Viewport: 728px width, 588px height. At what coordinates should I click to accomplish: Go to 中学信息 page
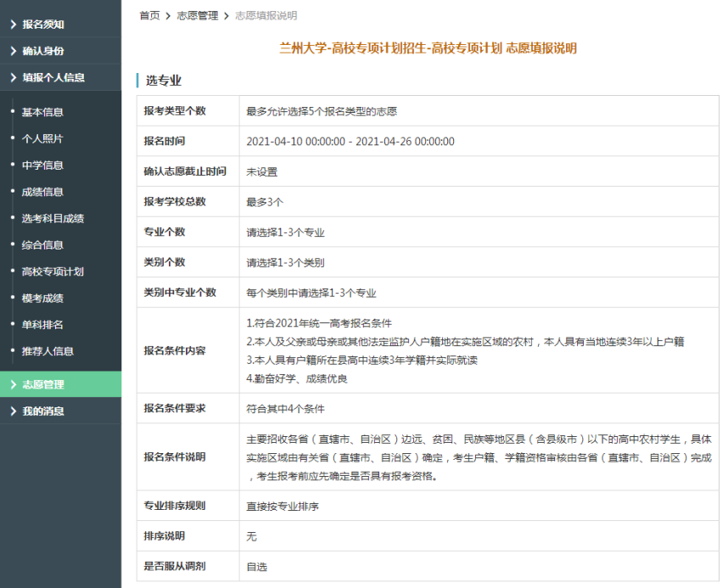click(42, 165)
